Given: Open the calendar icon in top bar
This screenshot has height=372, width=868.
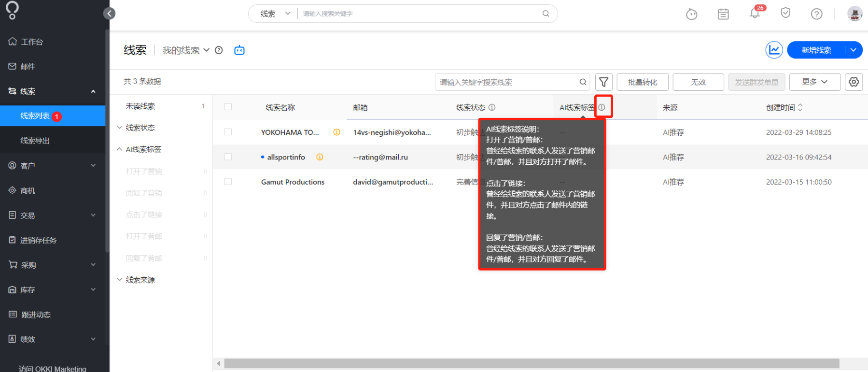Looking at the screenshot, I should pyautogui.click(x=723, y=14).
